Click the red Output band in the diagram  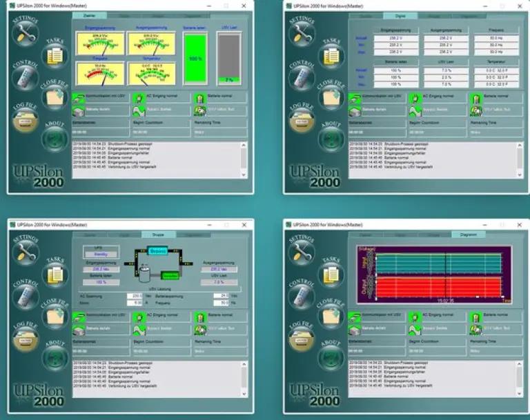(439, 287)
